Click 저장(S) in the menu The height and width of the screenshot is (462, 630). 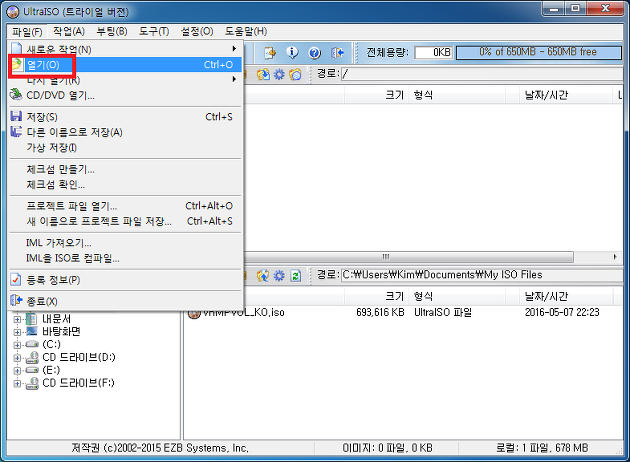coord(125,117)
